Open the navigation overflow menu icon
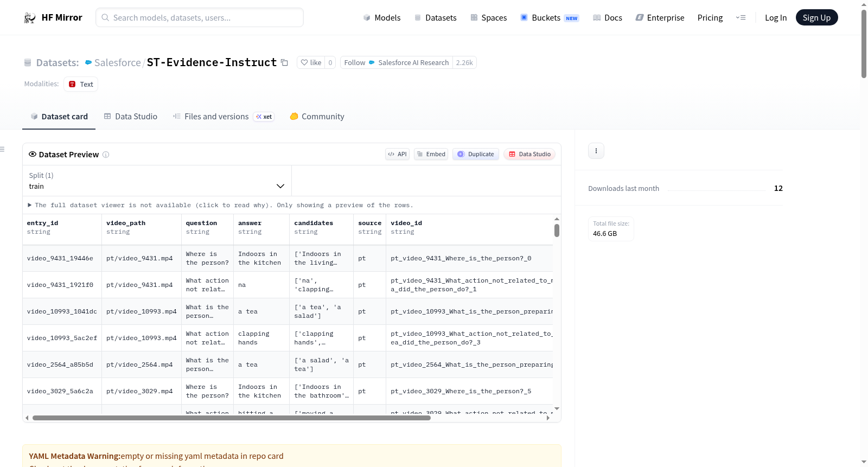The height and width of the screenshot is (467, 868). pyautogui.click(x=741, y=18)
